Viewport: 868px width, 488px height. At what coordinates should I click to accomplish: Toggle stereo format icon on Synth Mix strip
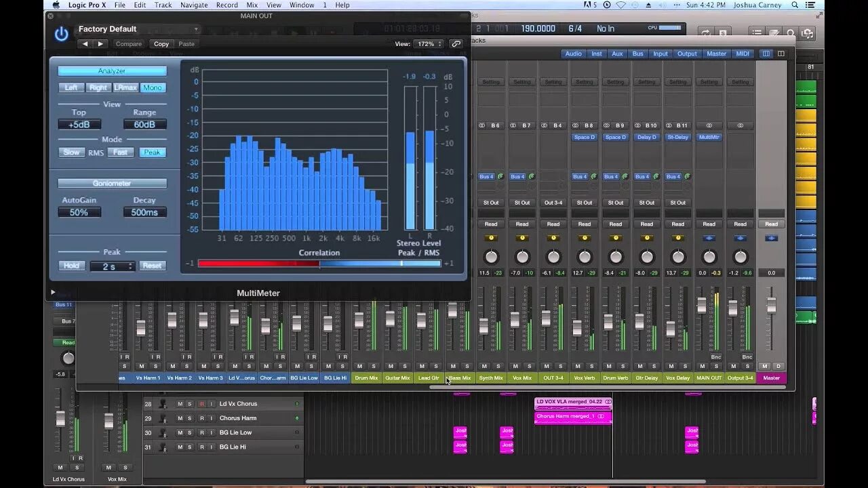coord(482,125)
